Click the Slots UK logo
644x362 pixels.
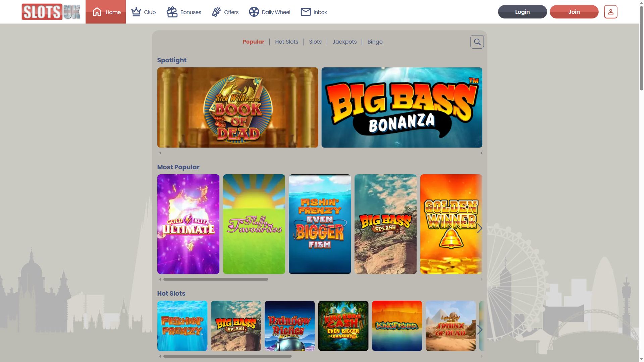coord(51,12)
